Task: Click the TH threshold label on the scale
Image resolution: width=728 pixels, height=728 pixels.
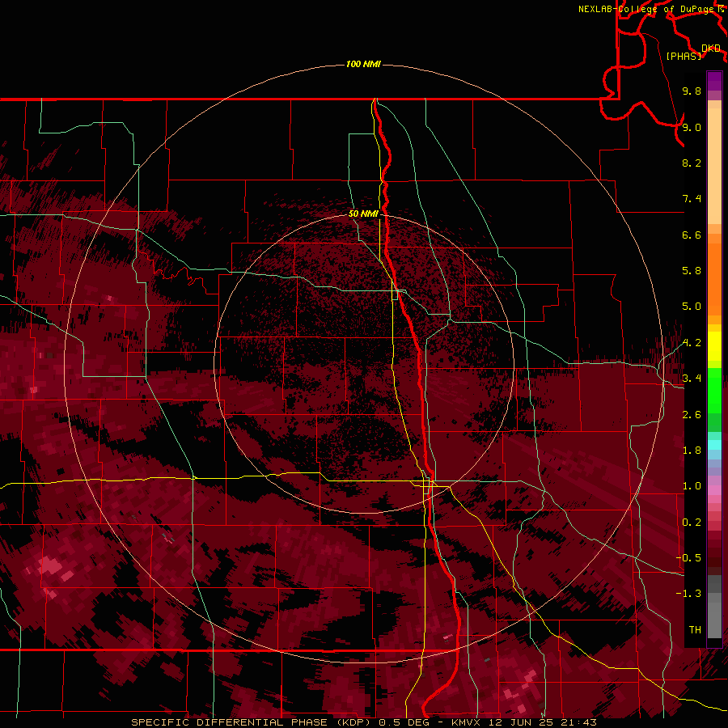Action: pos(695,630)
